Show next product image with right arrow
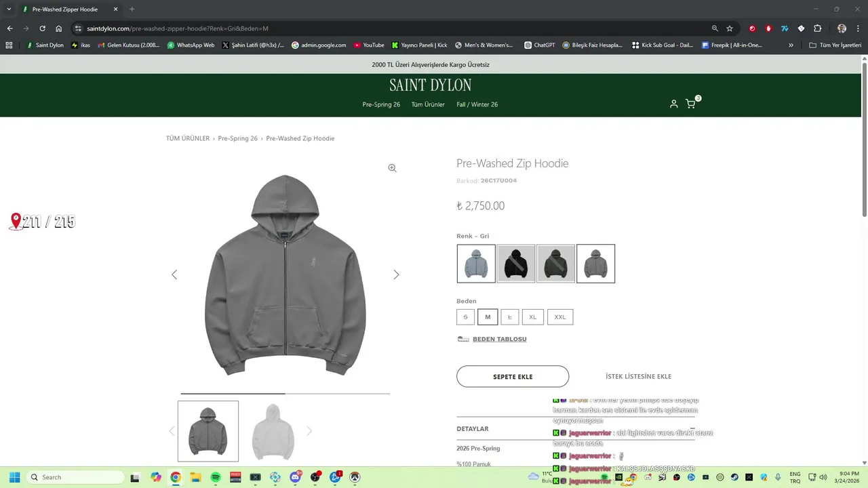This screenshot has height=488, width=868. [396, 274]
